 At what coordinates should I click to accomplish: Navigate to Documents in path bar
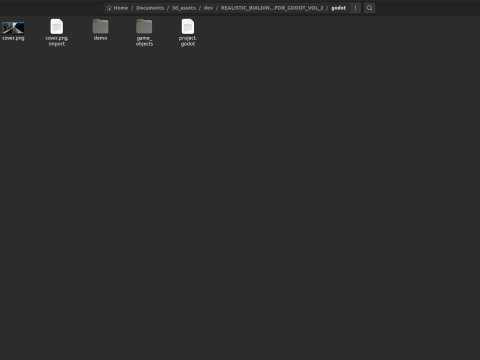pyautogui.click(x=150, y=8)
